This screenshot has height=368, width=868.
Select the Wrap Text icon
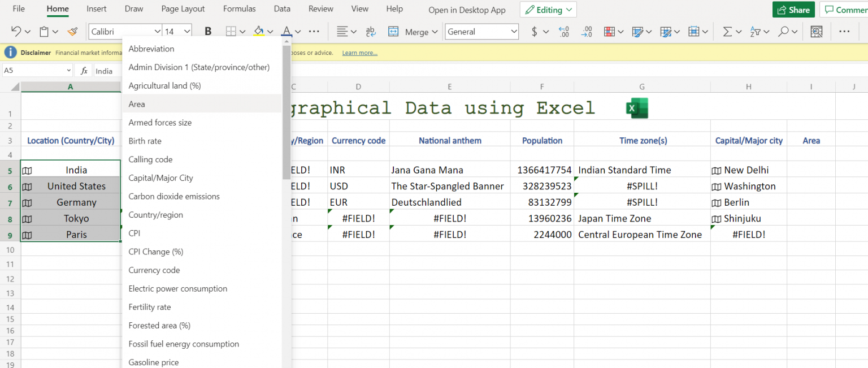point(370,32)
